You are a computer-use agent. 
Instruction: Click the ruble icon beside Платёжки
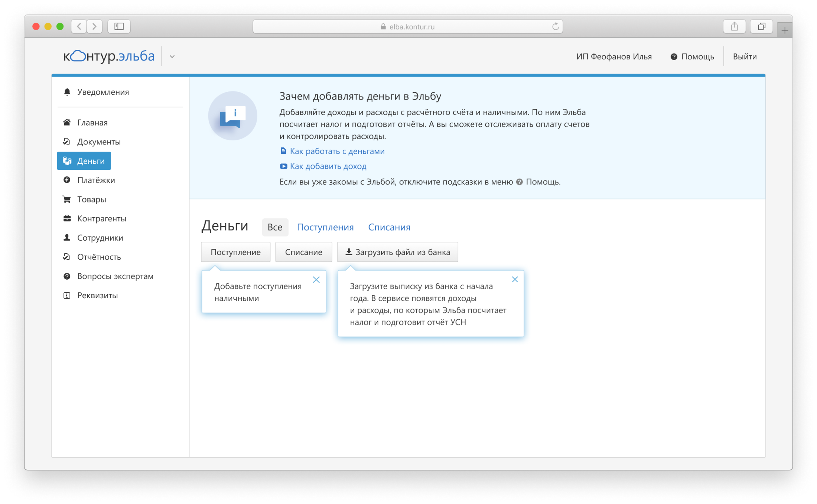[67, 180]
